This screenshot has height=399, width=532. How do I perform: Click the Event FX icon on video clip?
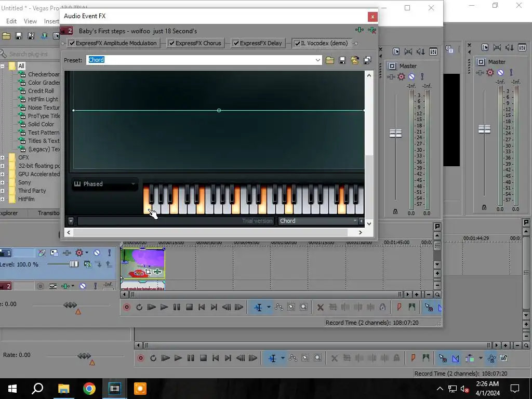[157, 271]
